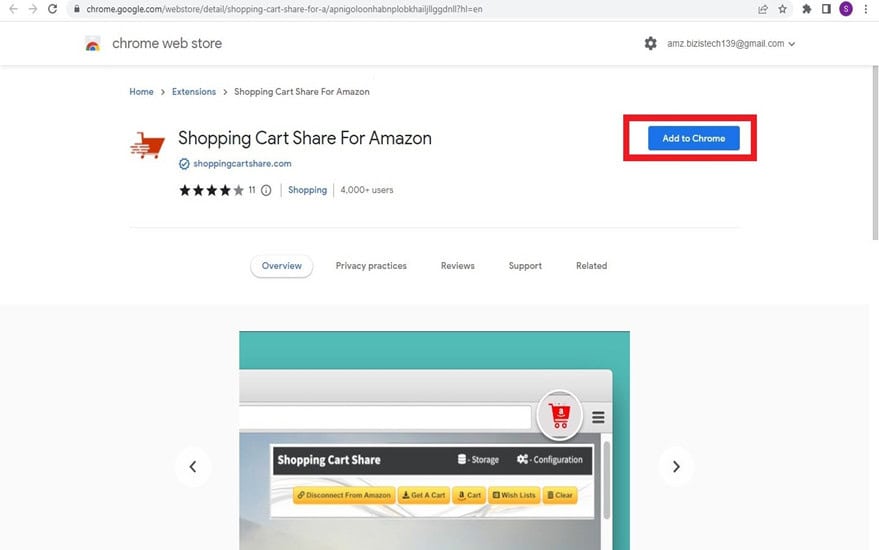Go to Extensions breadcrumb link

[x=193, y=91]
